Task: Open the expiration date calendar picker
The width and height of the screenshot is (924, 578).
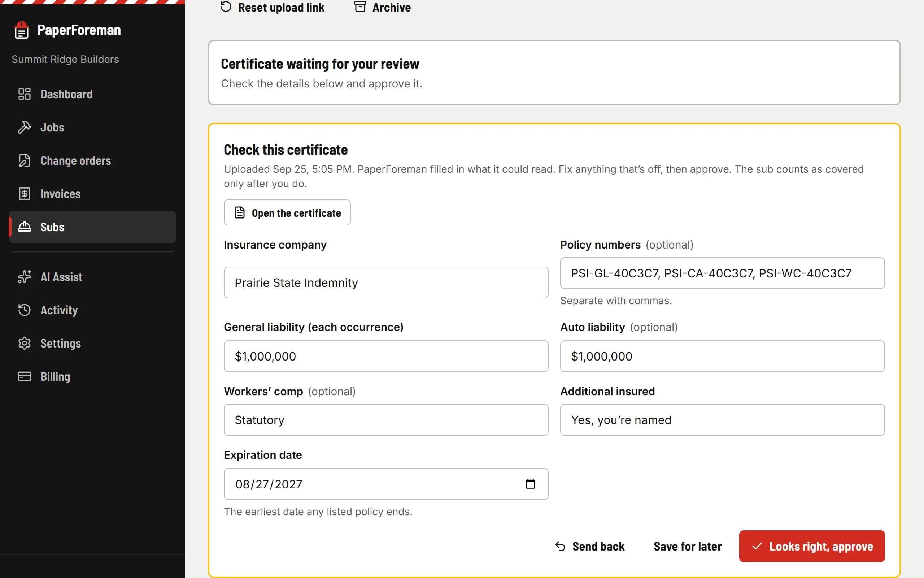Action: tap(530, 484)
